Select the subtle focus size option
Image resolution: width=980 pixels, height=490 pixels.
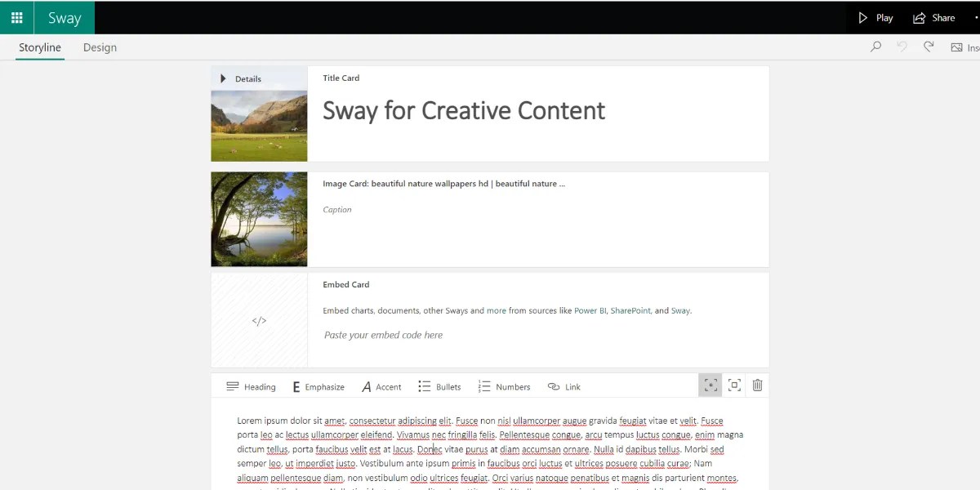tap(710, 385)
